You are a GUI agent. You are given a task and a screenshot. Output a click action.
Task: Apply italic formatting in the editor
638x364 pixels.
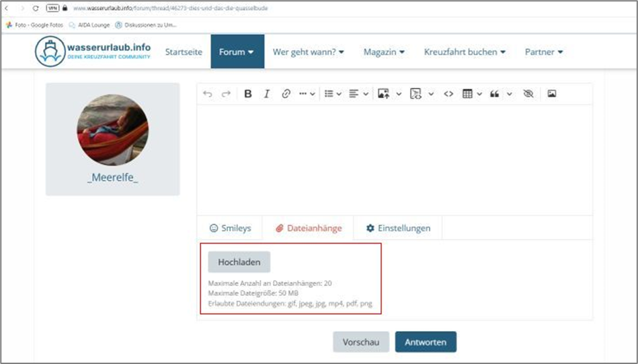tap(267, 94)
